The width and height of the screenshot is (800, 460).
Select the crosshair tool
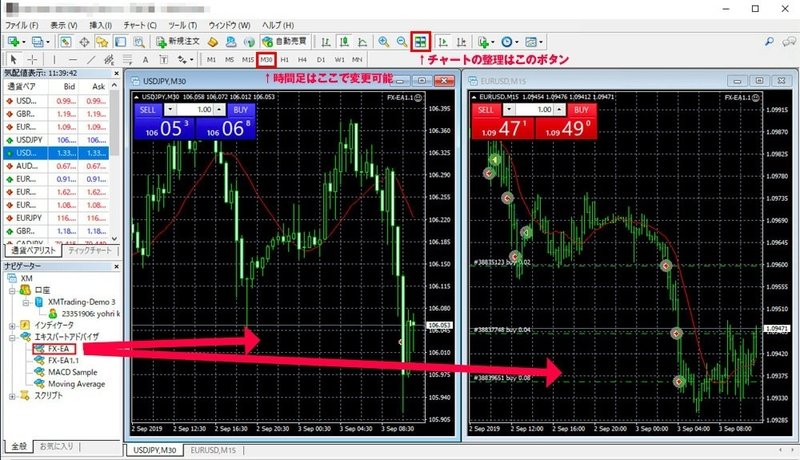click(x=32, y=60)
